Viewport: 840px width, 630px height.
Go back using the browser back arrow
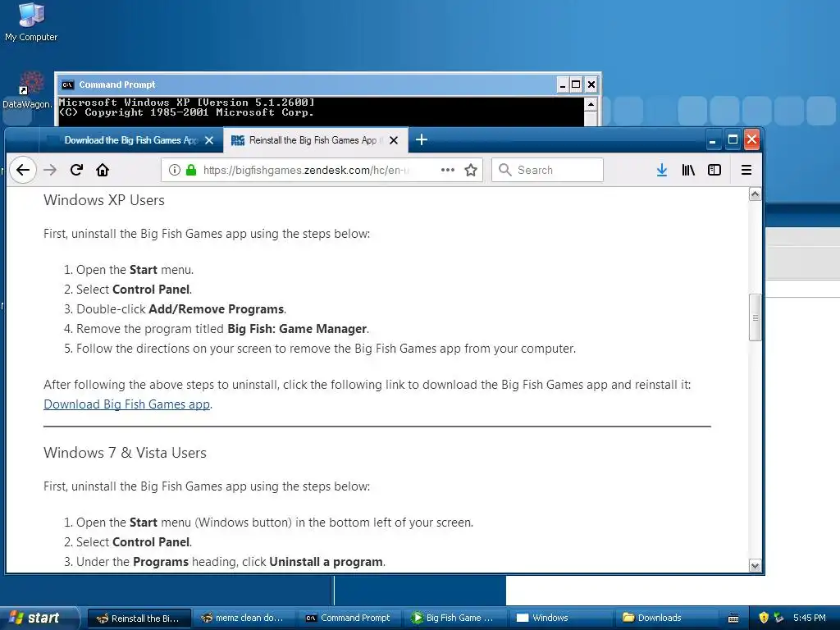[x=22, y=170]
